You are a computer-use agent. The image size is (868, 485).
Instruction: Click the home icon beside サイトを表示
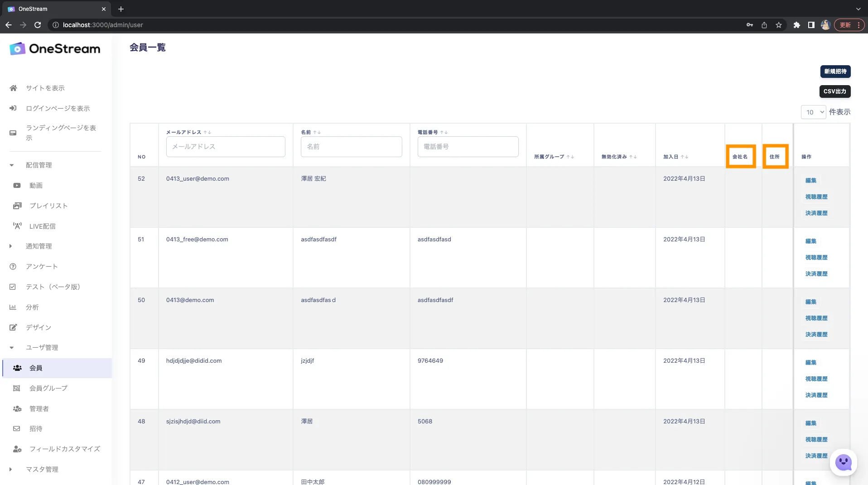tap(13, 88)
